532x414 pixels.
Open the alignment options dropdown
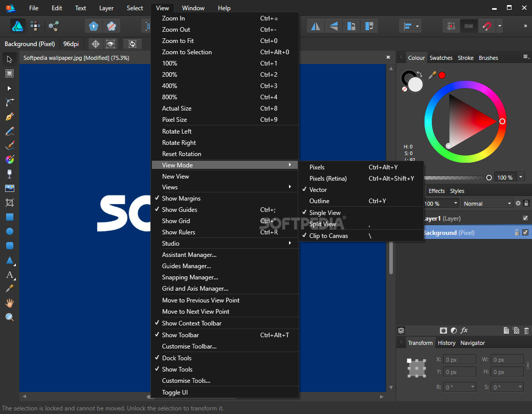(417, 26)
